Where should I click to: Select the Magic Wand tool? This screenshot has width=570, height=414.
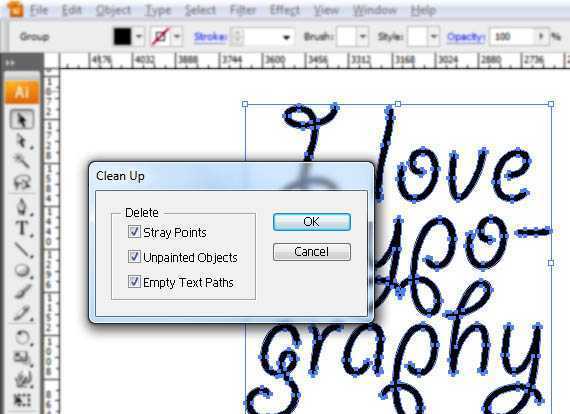[22, 160]
